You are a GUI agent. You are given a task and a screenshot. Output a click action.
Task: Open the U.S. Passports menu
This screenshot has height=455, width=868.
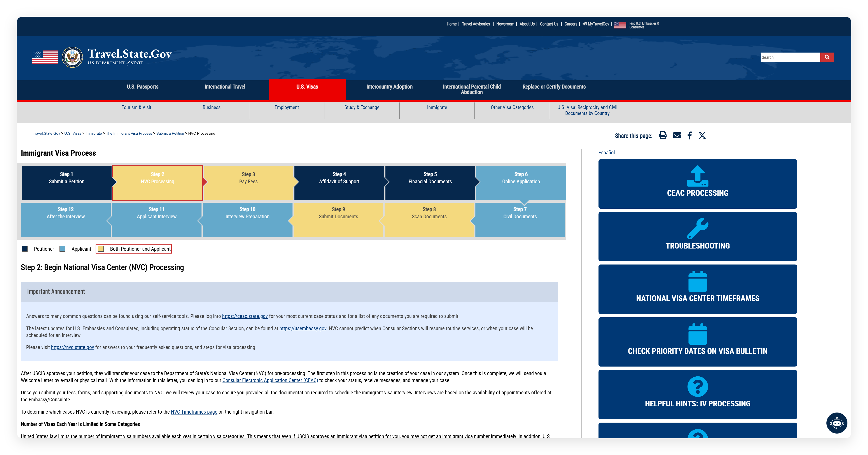143,87
